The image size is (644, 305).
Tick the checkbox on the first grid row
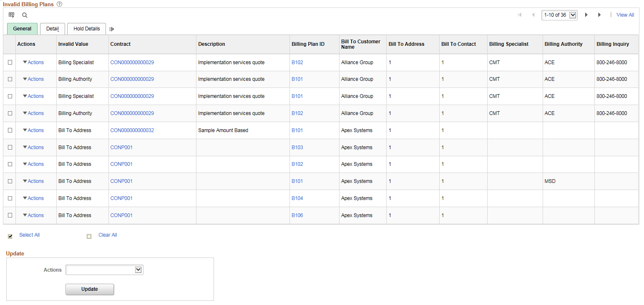9,62
